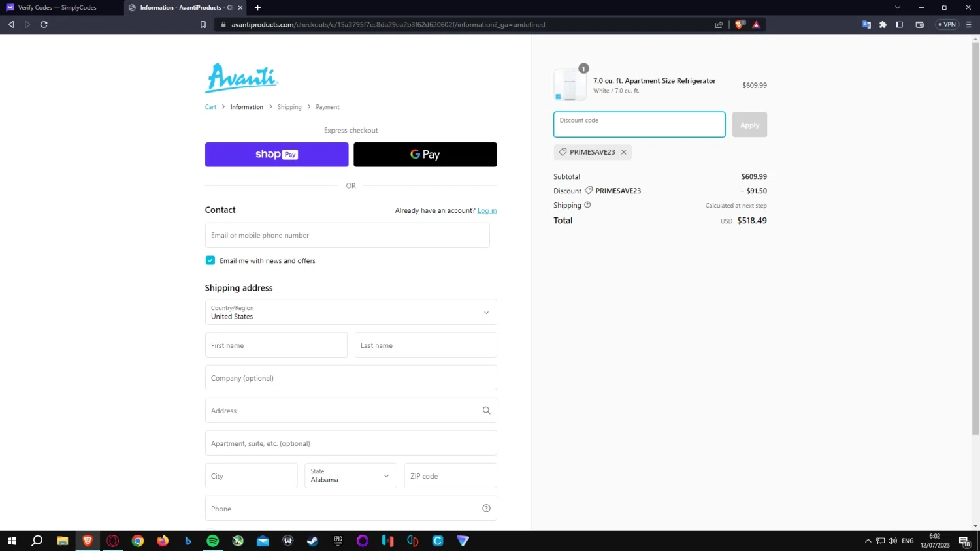Click the Discount code field
Image resolution: width=980 pixels, height=551 pixels.
coord(639,125)
